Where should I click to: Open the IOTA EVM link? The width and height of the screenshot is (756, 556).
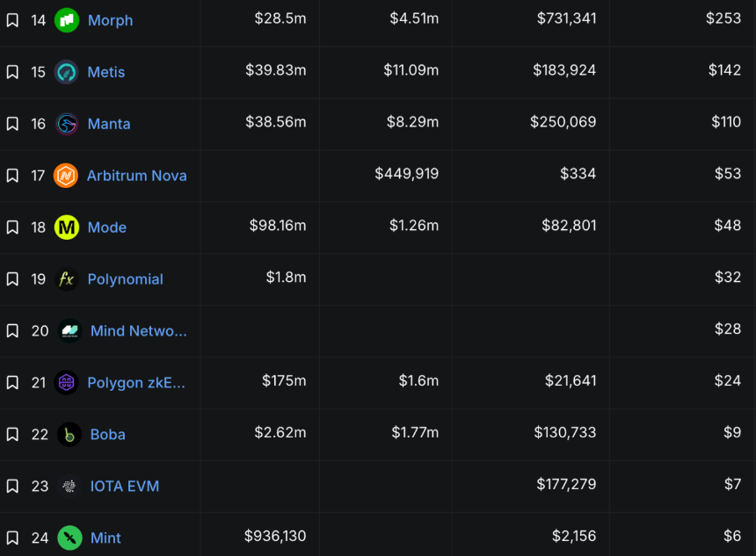click(x=125, y=486)
